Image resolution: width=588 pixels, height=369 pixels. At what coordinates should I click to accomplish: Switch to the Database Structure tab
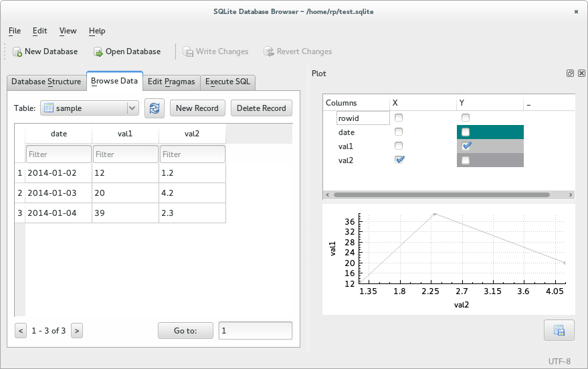(46, 82)
